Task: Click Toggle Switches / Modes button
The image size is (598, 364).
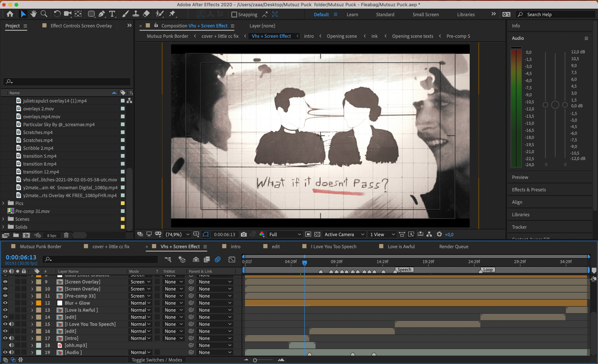Action: coord(157,360)
